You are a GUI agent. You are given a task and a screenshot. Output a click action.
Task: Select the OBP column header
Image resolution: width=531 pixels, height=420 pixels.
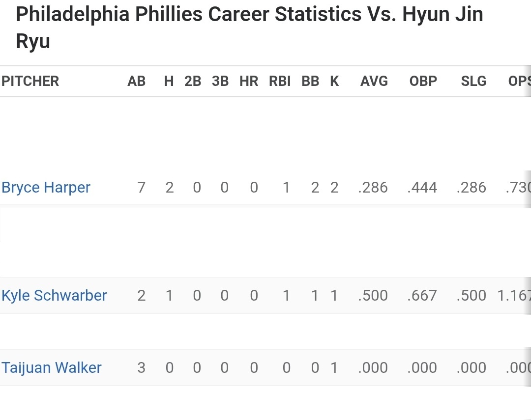[423, 82]
